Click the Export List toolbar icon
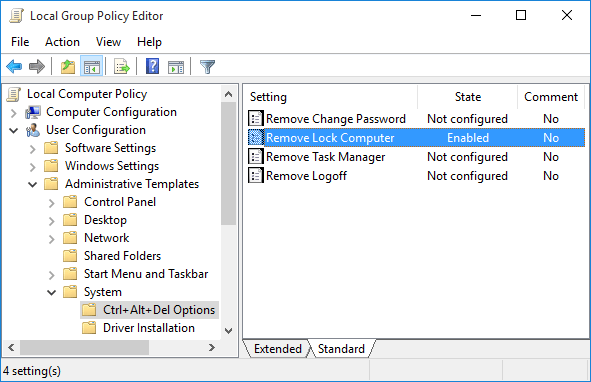591x382 pixels. [x=121, y=67]
